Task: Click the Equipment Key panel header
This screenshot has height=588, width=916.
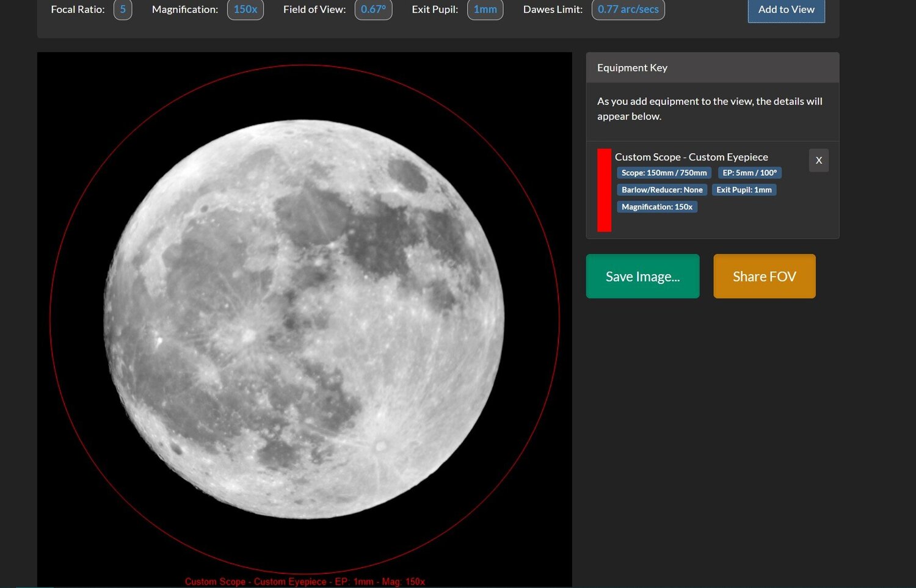Action: 632,67
